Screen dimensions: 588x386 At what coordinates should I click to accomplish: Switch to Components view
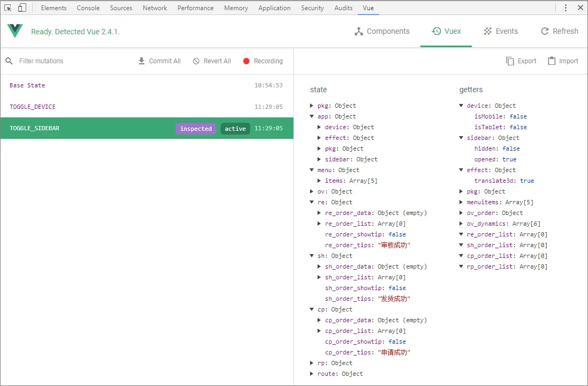pyautogui.click(x=382, y=31)
